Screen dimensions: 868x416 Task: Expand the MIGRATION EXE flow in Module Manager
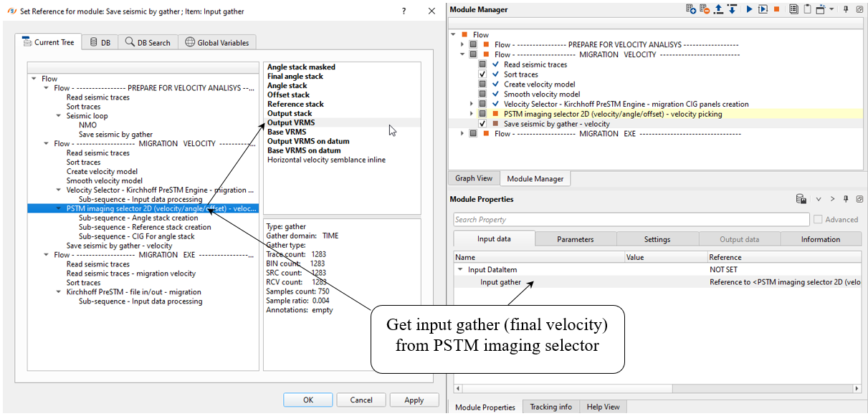pyautogui.click(x=463, y=134)
